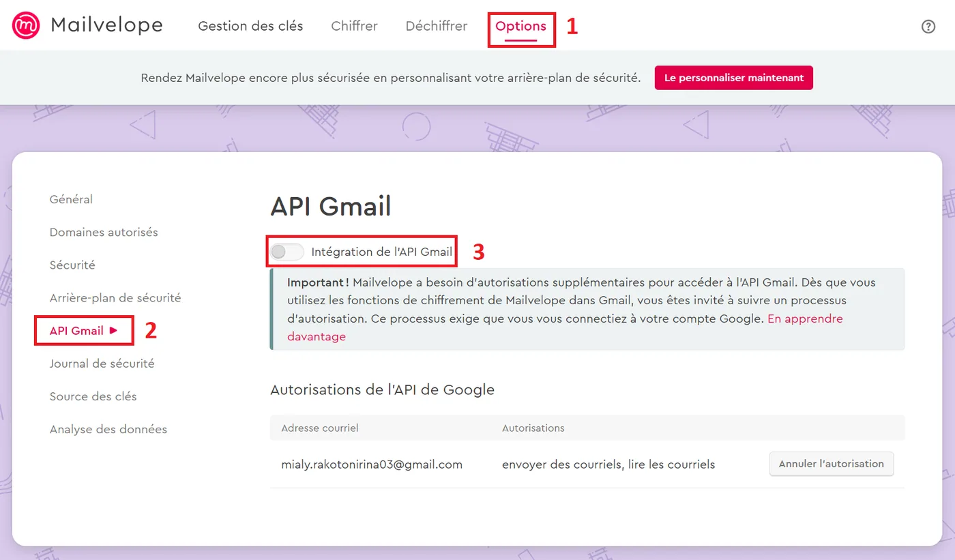Click the Le personnaliser maintenant button
955x560 pixels.
click(x=734, y=78)
